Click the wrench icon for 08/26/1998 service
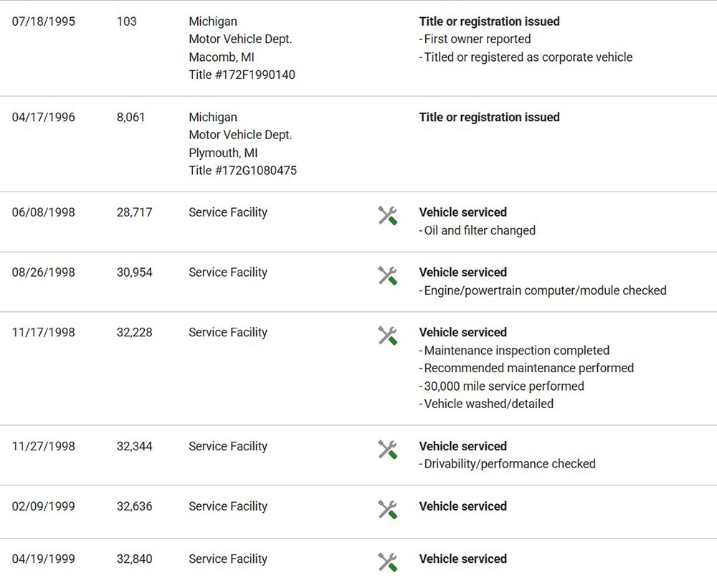 click(x=388, y=275)
